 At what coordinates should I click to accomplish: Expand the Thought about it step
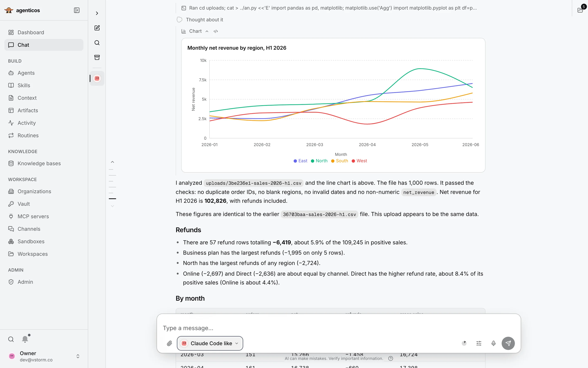point(200,19)
